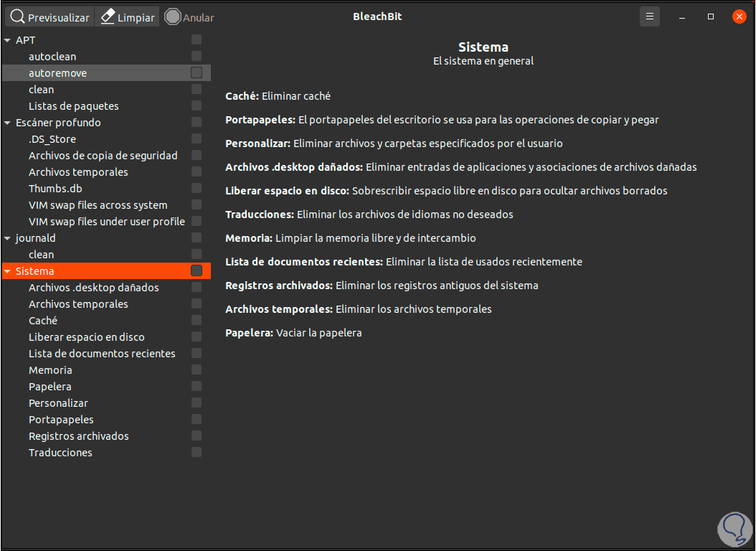Enable the autoclean checkbox
Screen dimensions: 756x551
pos(197,56)
